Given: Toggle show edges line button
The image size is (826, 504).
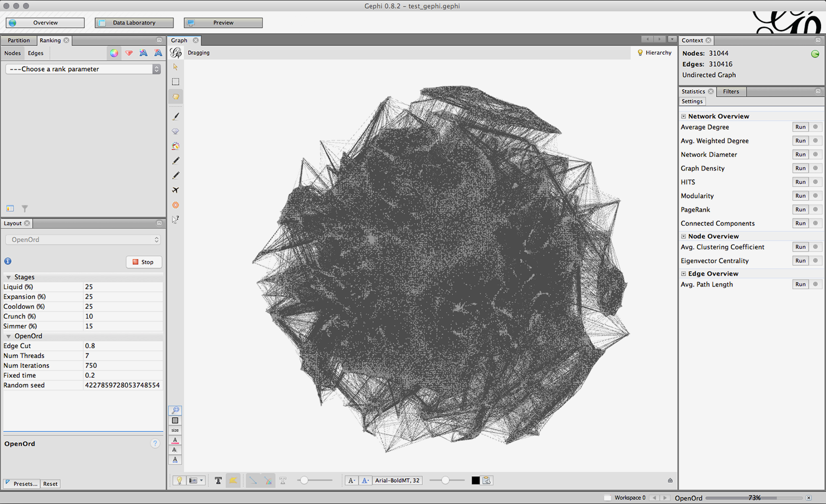Looking at the screenshot, I should click(x=253, y=480).
